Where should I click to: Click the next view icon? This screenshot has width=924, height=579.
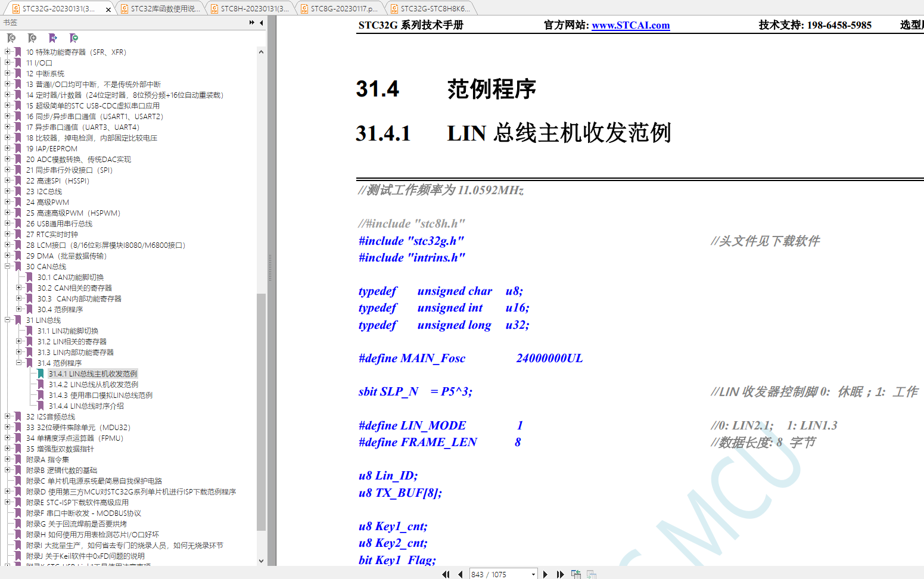tap(591, 574)
